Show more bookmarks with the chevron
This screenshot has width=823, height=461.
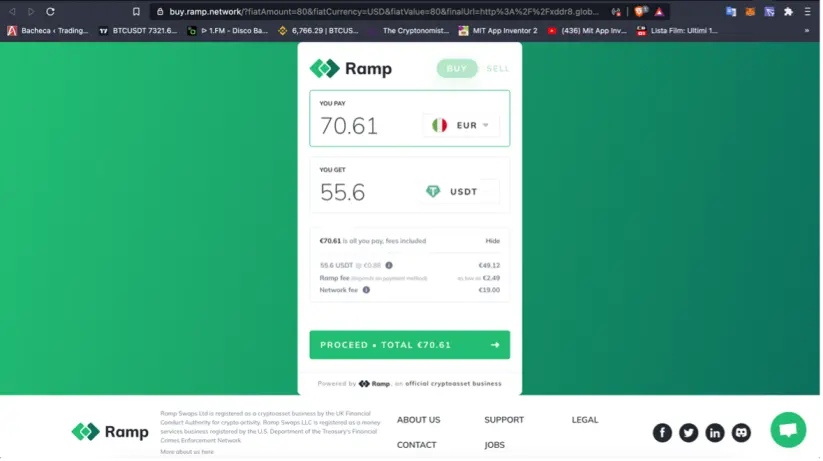(807, 31)
